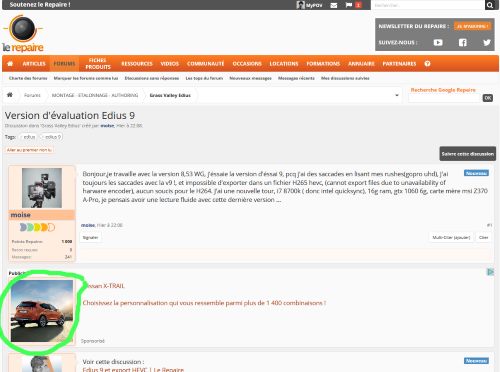Click the AdChoices icon on the ad

(490, 272)
